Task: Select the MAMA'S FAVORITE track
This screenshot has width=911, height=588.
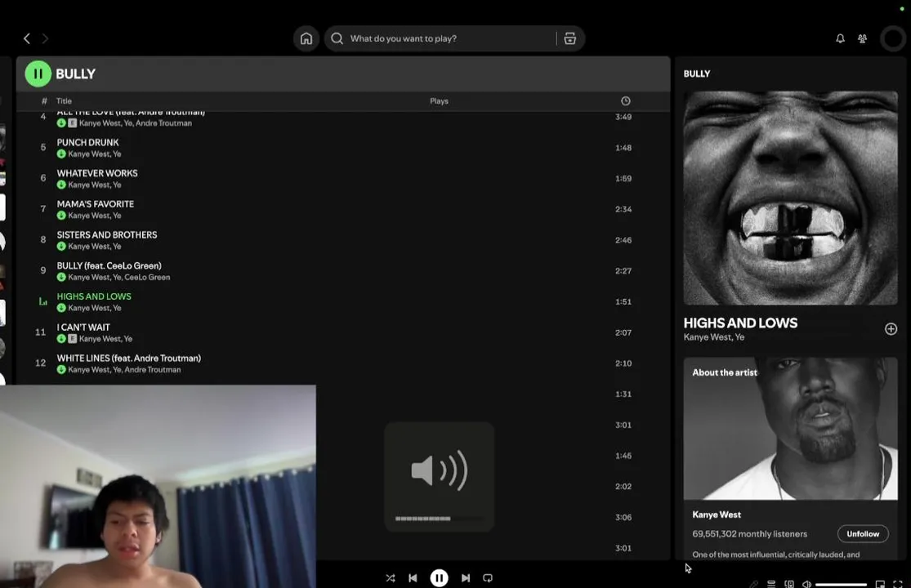Action: point(343,209)
